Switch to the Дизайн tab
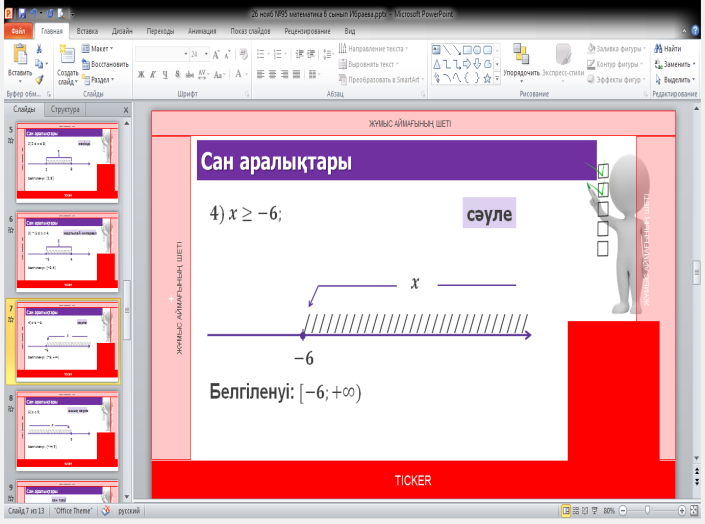The image size is (705, 524). point(122,31)
